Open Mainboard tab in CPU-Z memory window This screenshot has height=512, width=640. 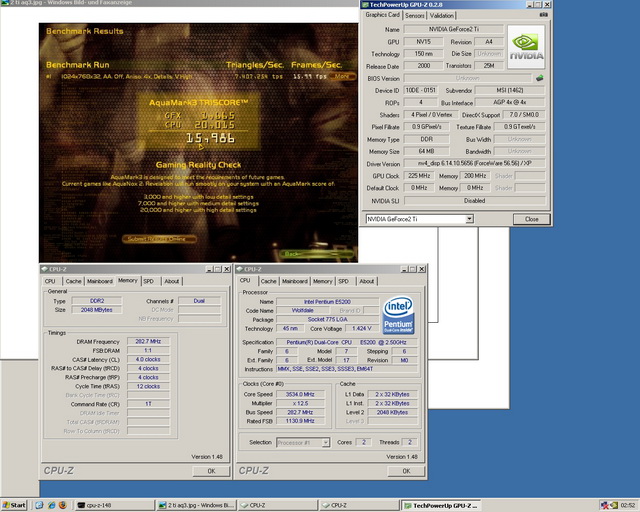(100, 281)
